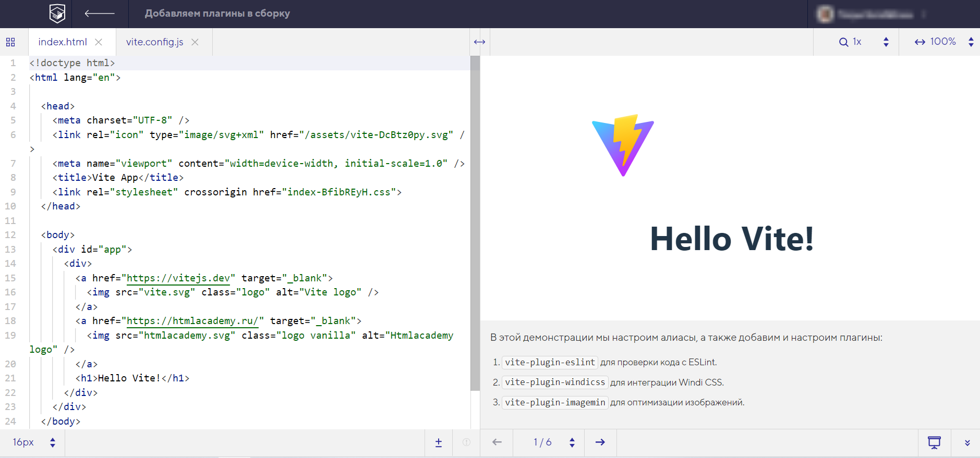This screenshot has height=458, width=980.
Task: Click the 100% width stepper arrows
Action: (x=971, y=42)
